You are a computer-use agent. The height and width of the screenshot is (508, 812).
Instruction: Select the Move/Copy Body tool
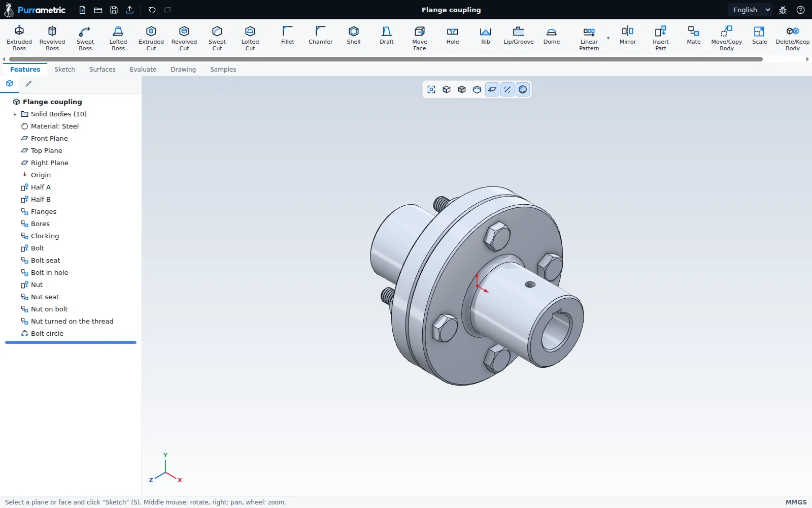click(x=727, y=38)
